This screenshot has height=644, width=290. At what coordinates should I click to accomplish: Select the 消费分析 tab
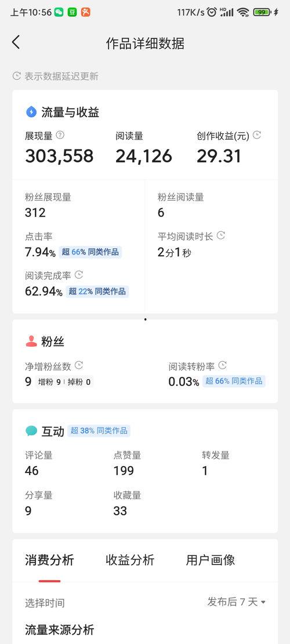tap(49, 560)
